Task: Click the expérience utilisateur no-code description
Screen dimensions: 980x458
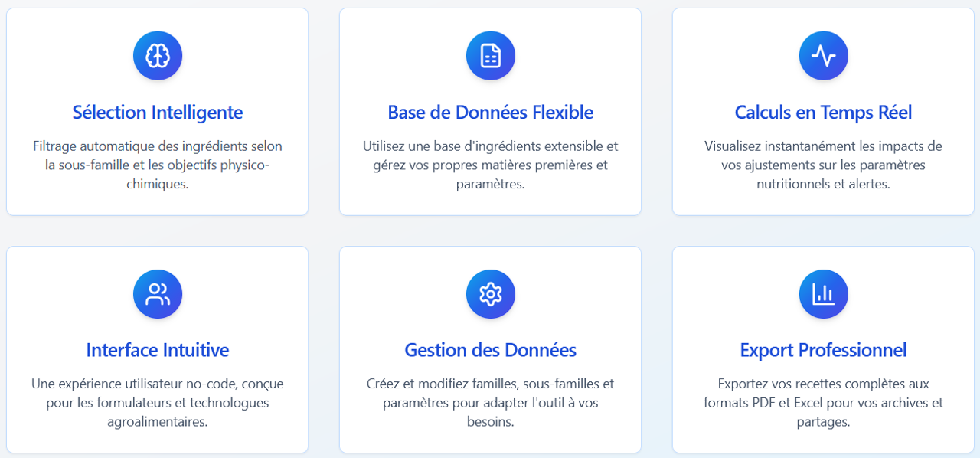Action: pyautogui.click(x=158, y=403)
